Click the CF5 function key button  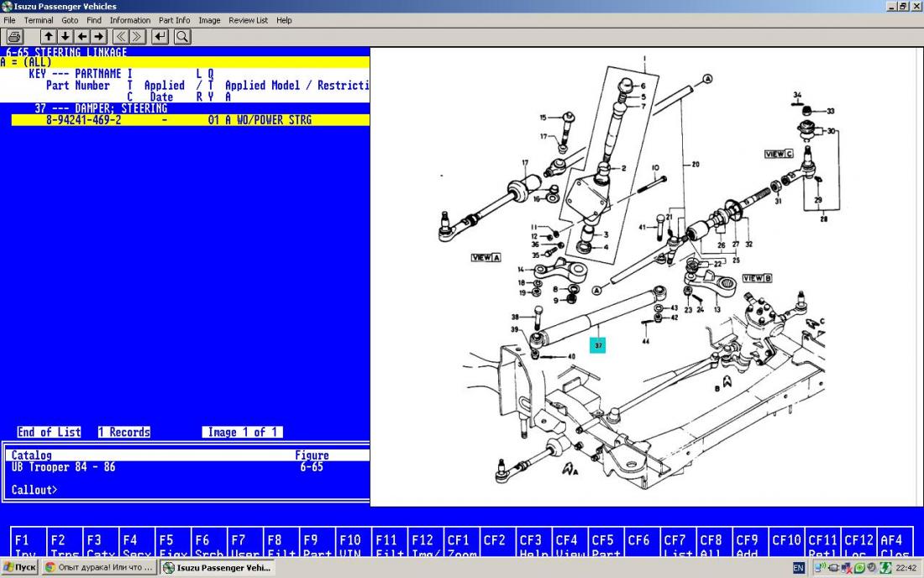point(606,542)
